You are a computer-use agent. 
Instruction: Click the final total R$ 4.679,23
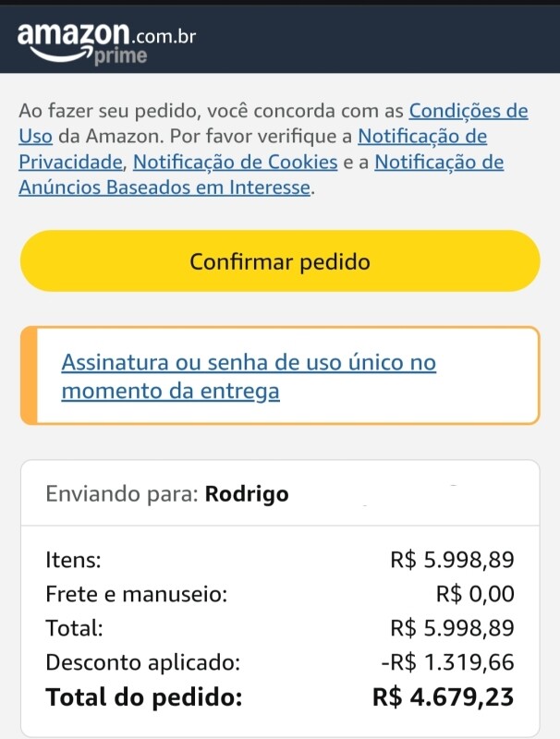coord(443,697)
